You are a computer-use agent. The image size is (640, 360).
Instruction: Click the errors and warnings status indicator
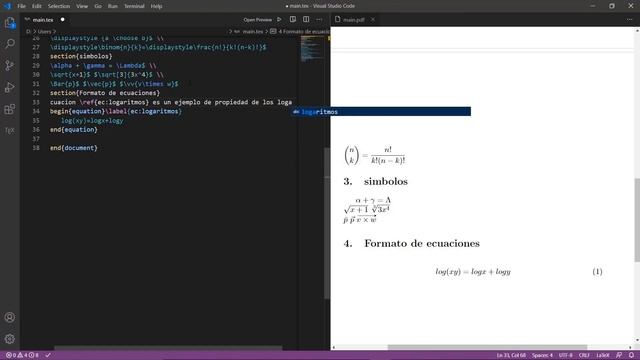coord(22,355)
